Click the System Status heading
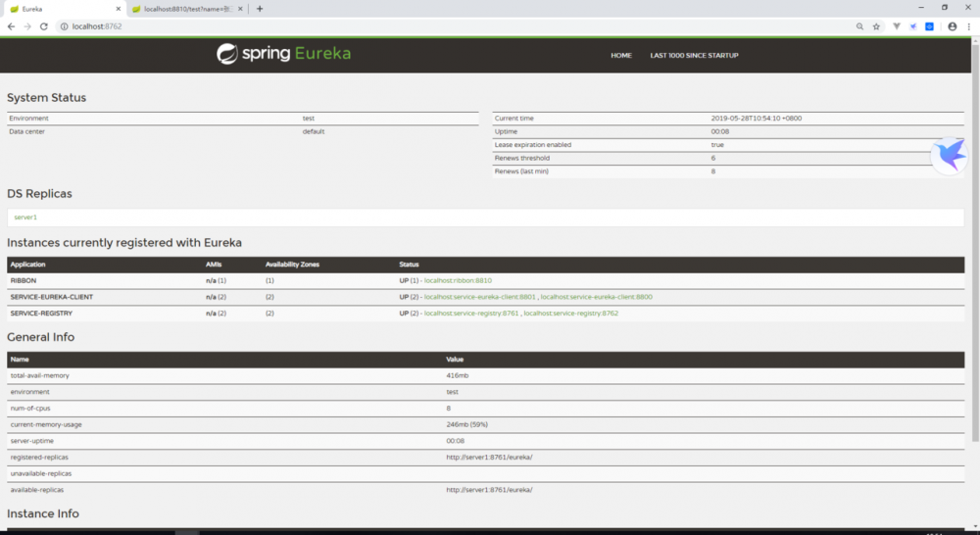The image size is (980, 535). pyautogui.click(x=46, y=98)
